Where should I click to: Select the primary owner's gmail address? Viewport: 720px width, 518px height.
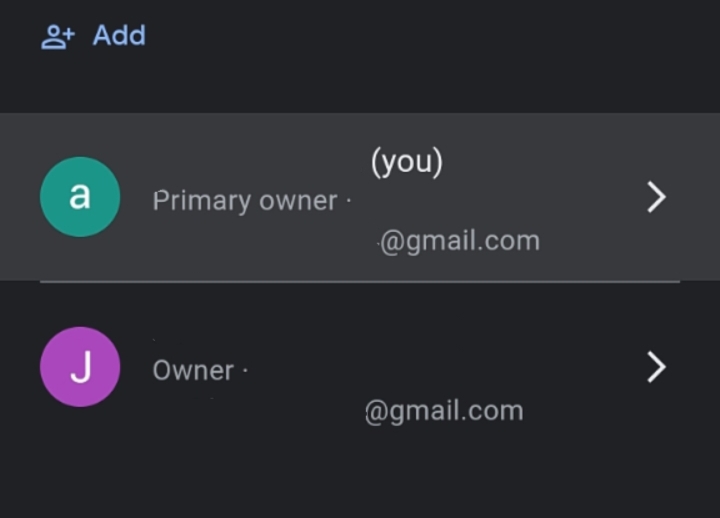pyautogui.click(x=460, y=241)
